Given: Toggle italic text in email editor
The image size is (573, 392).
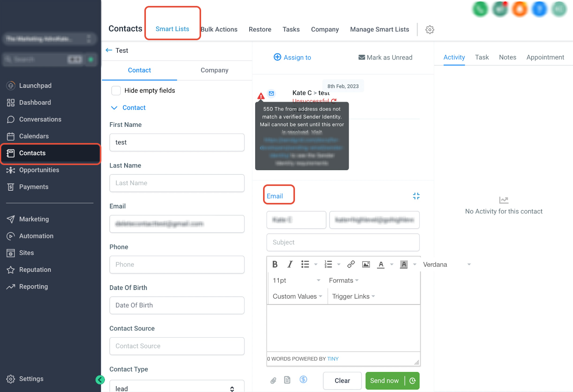Looking at the screenshot, I should (290, 264).
